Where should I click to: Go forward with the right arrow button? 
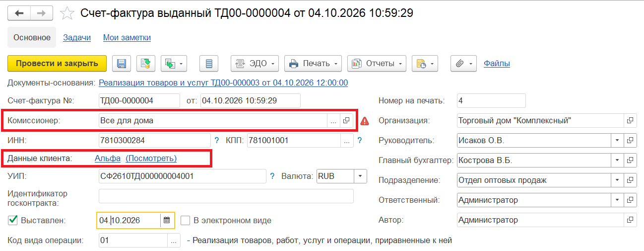tap(42, 13)
